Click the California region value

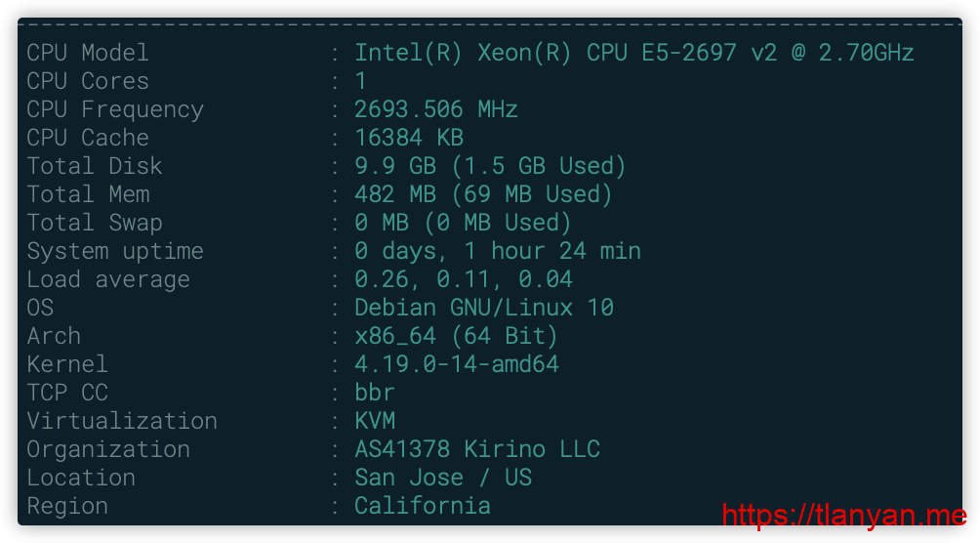[x=422, y=506]
